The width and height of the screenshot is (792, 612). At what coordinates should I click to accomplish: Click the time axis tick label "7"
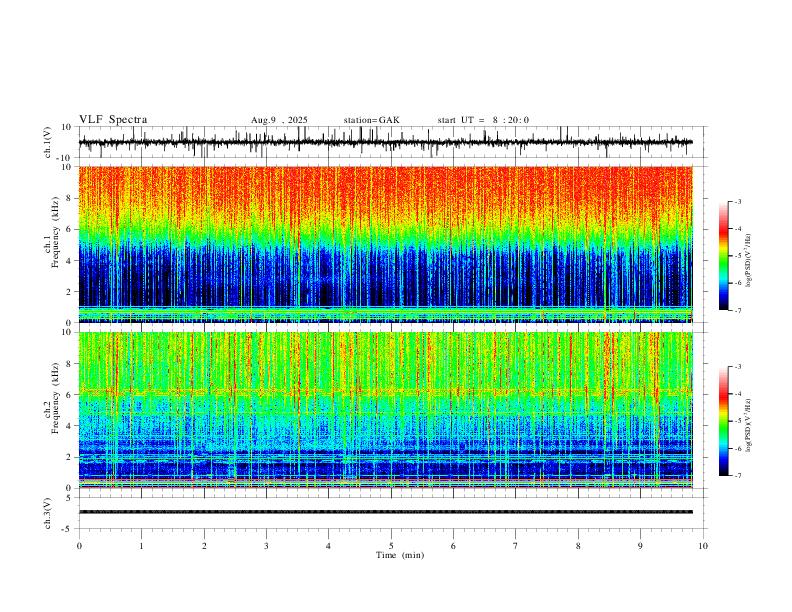tap(516, 546)
